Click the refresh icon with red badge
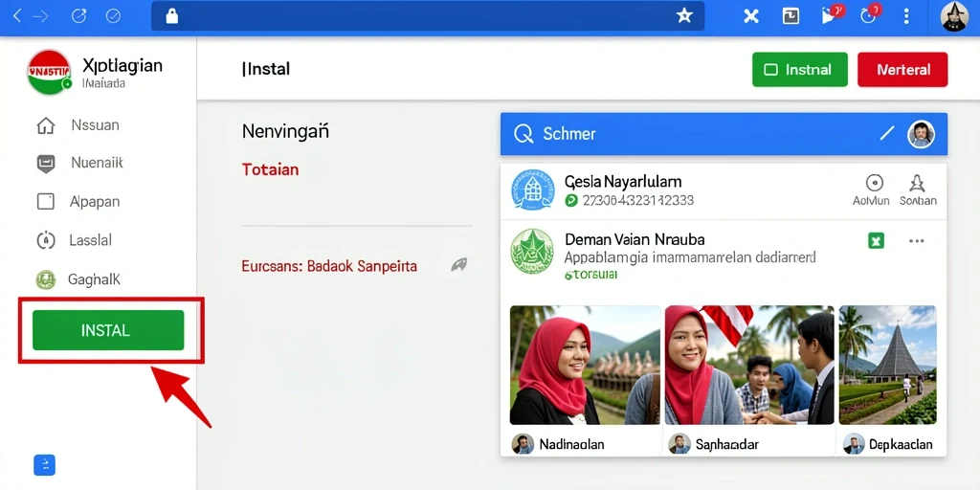 pyautogui.click(x=870, y=14)
